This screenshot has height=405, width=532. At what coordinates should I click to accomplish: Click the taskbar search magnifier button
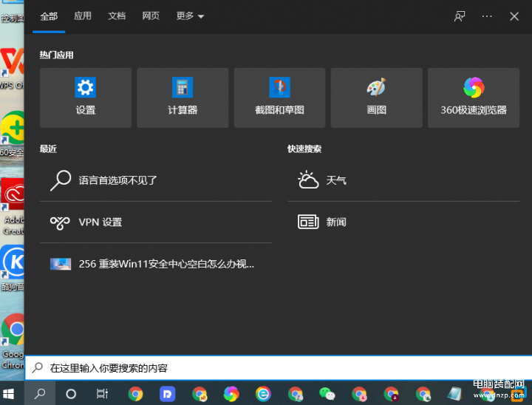(40, 394)
